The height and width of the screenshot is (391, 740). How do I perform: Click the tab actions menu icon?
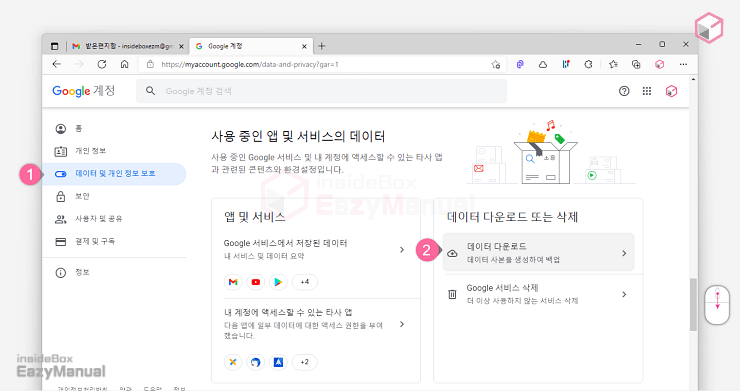tap(55, 46)
